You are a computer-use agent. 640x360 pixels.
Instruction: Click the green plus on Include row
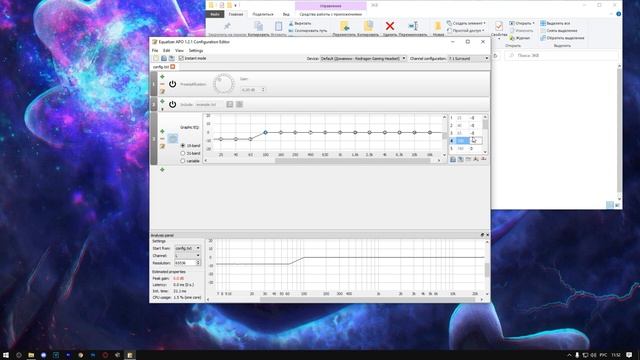[x=162, y=101]
